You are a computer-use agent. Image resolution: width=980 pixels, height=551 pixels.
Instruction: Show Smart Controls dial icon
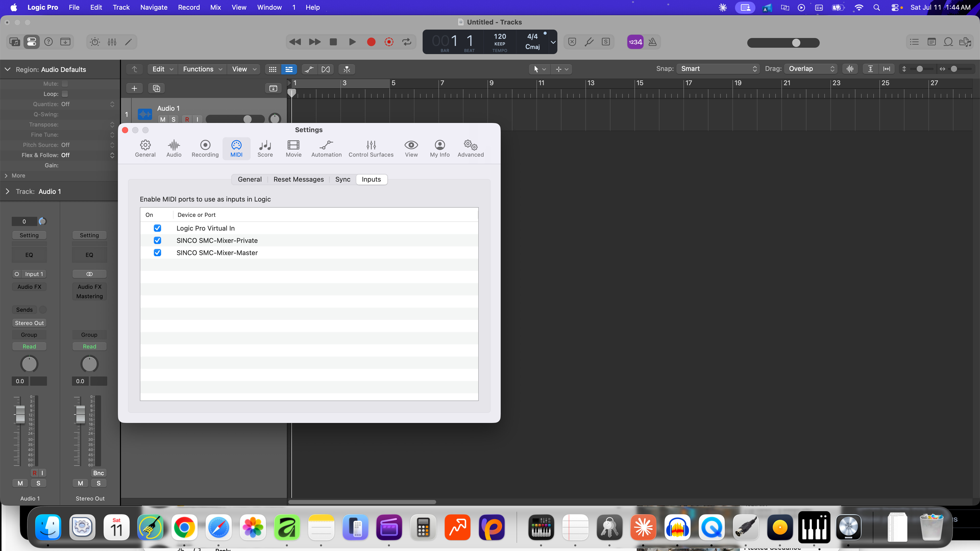click(x=95, y=42)
